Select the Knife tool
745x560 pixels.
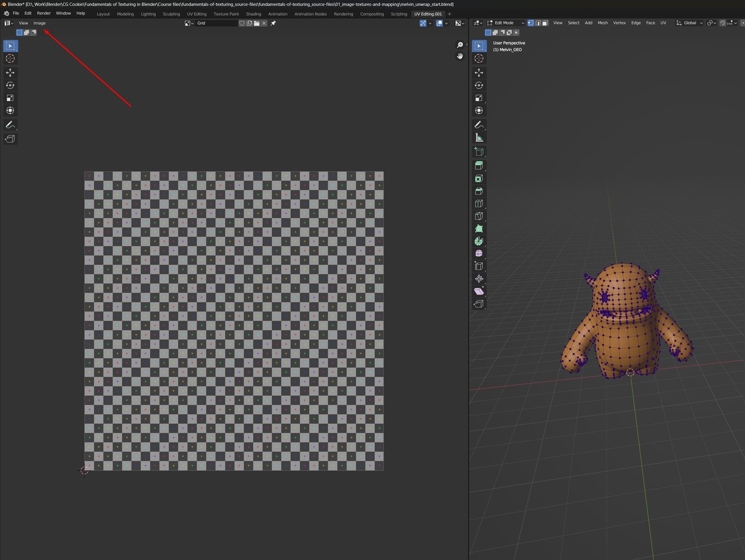point(479,216)
